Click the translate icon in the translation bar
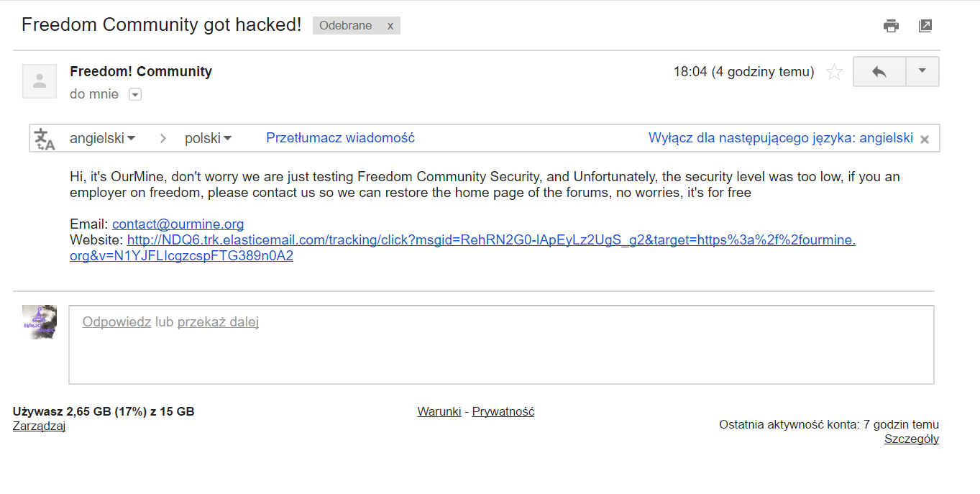 coord(45,139)
